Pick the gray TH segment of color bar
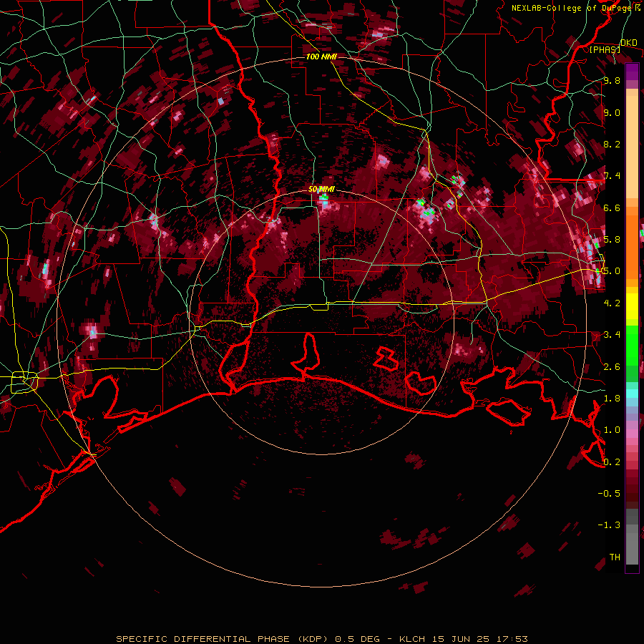Image resolution: width=644 pixels, height=644 pixels. (x=632, y=550)
